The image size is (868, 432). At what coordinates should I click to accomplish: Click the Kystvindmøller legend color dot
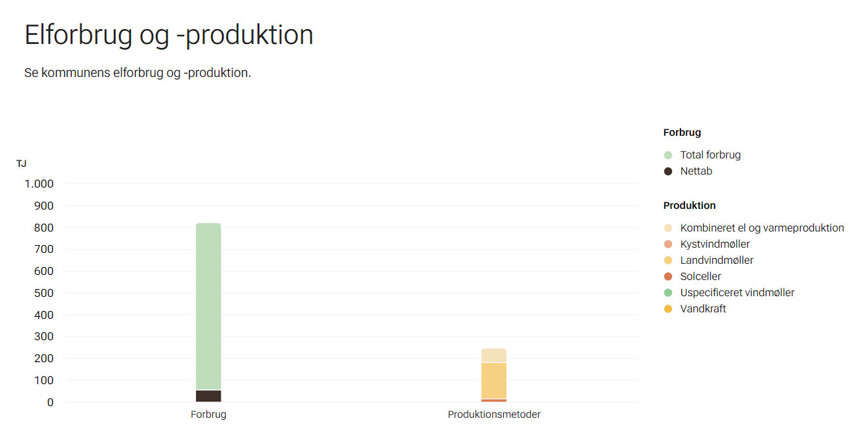click(668, 244)
